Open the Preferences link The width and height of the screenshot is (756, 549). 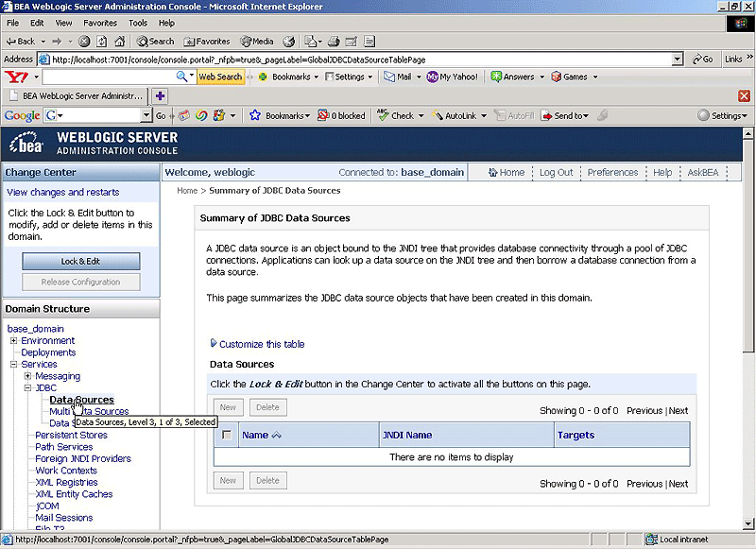tap(612, 173)
